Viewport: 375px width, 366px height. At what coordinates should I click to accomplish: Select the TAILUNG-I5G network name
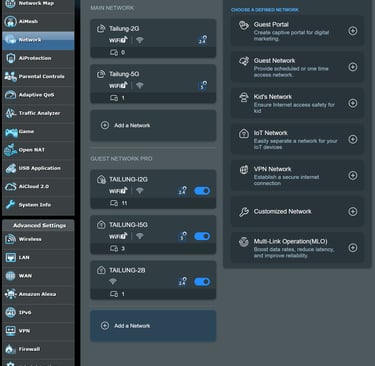(129, 225)
